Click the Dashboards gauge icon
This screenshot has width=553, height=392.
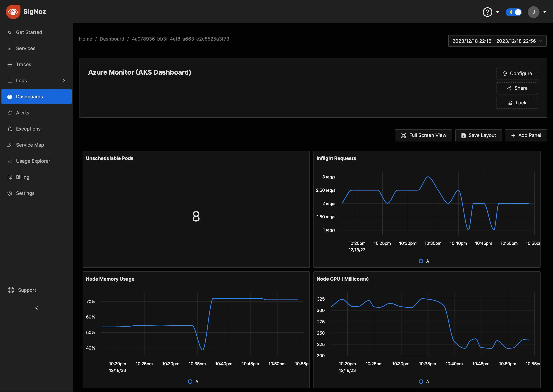pos(10,97)
